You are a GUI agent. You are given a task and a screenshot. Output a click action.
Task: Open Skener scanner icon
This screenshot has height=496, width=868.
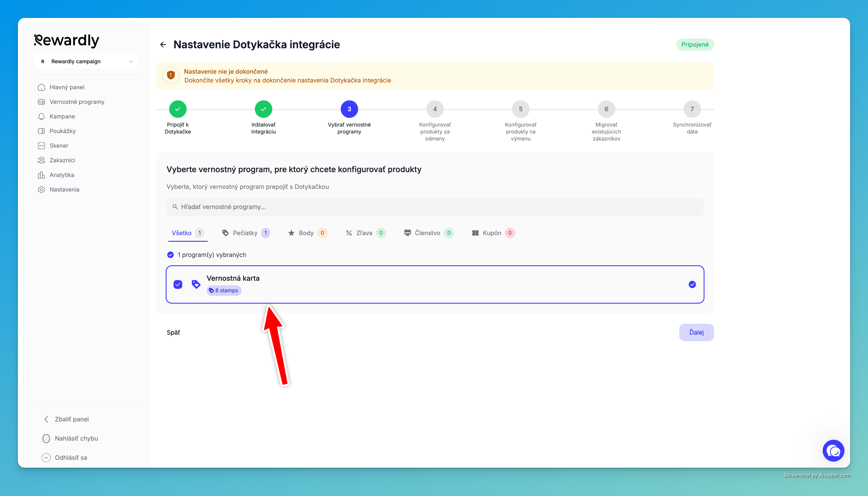point(42,146)
